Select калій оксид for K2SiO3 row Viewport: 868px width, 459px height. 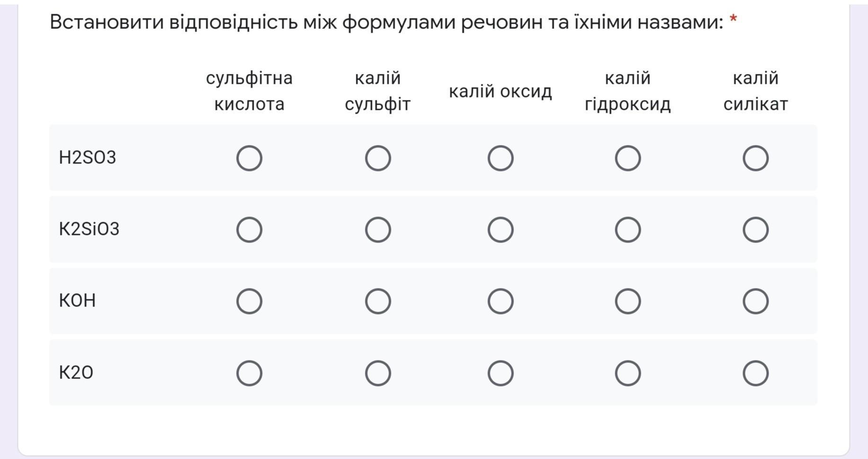pyautogui.click(x=500, y=230)
